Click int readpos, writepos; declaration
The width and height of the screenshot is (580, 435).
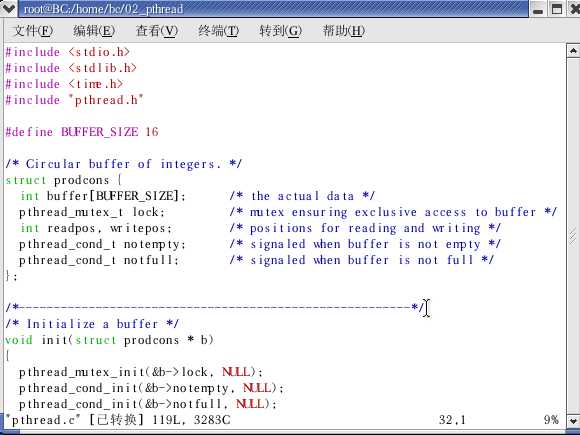[x=96, y=228]
